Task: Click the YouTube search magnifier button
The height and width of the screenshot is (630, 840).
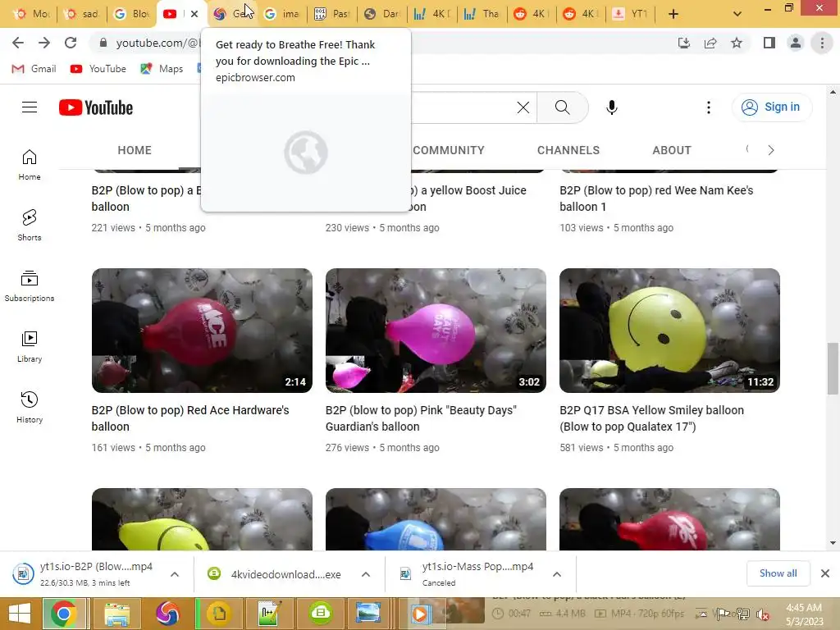Action: [563, 107]
